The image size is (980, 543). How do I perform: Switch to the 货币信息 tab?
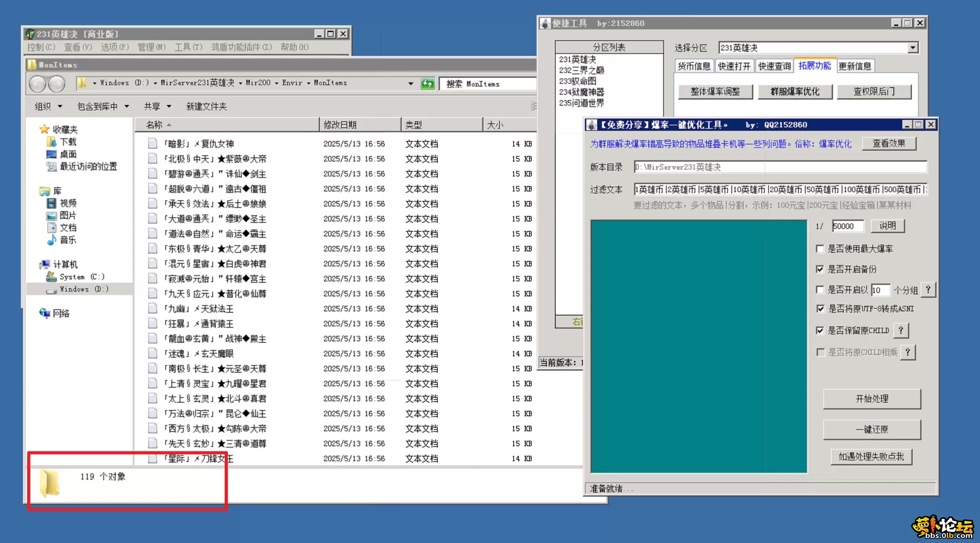(693, 66)
